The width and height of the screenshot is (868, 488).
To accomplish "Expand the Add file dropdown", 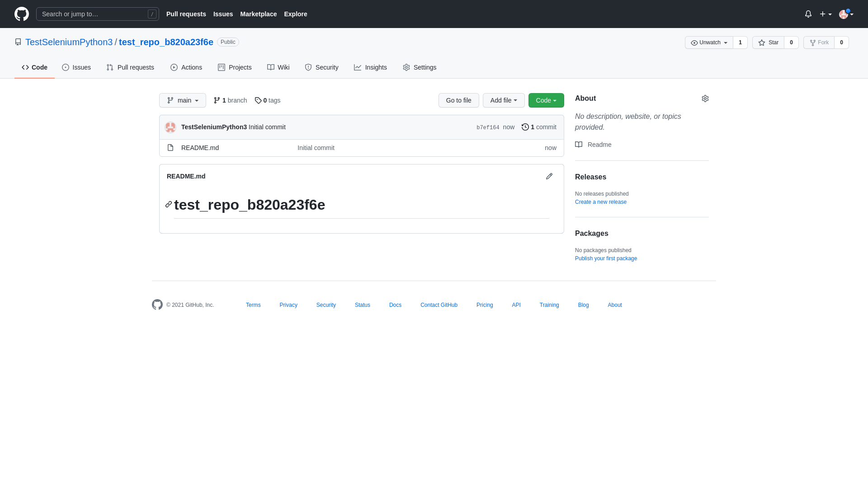I will [504, 100].
